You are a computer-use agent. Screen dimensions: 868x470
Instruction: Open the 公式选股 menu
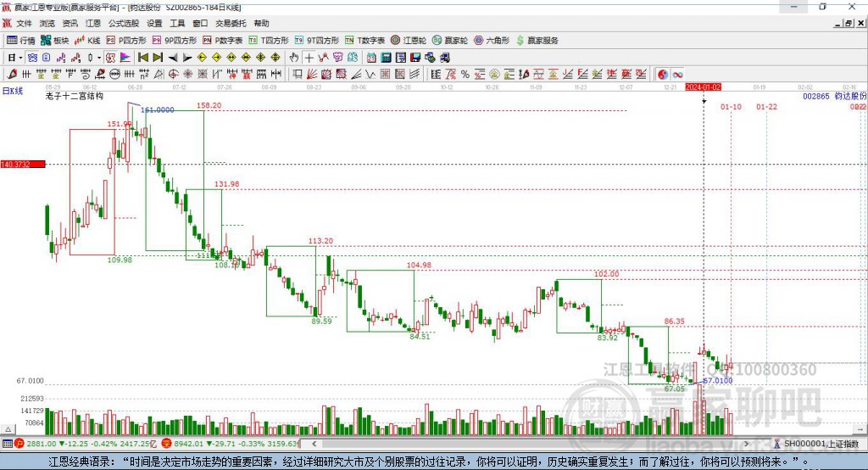click(124, 23)
